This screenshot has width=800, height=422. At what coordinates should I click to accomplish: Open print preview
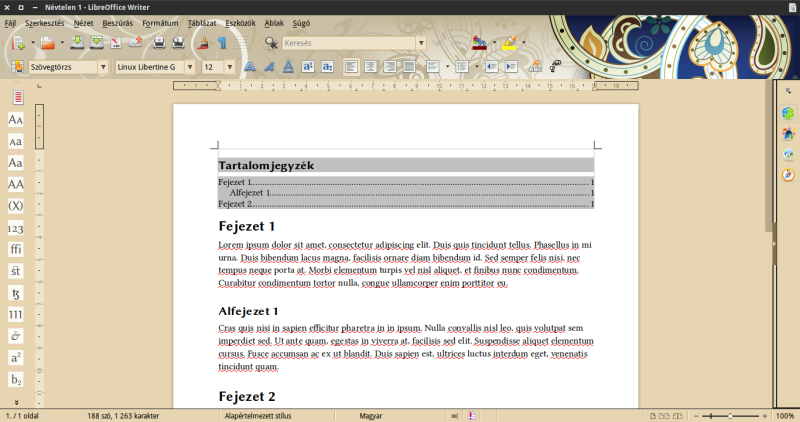(178, 43)
